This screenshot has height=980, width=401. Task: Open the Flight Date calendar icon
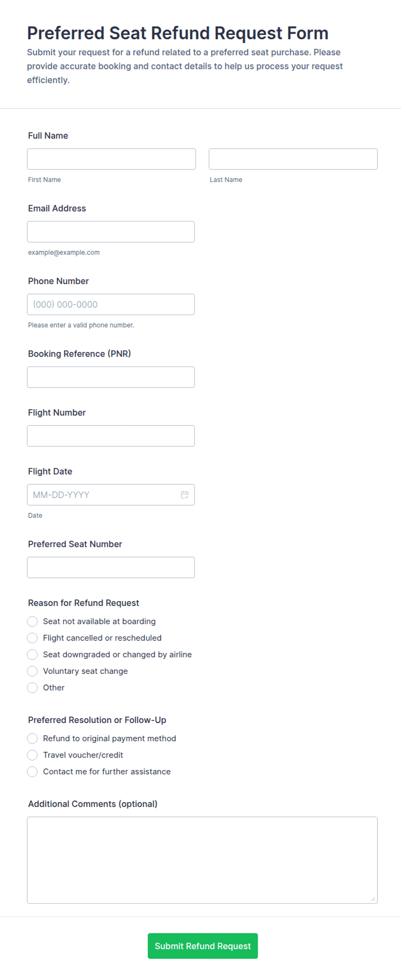(x=185, y=495)
